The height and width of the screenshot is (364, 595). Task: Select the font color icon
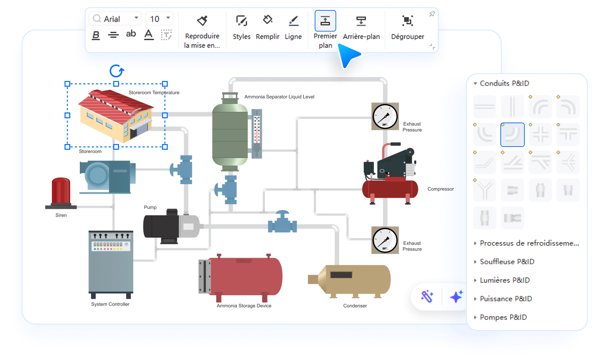click(x=148, y=35)
